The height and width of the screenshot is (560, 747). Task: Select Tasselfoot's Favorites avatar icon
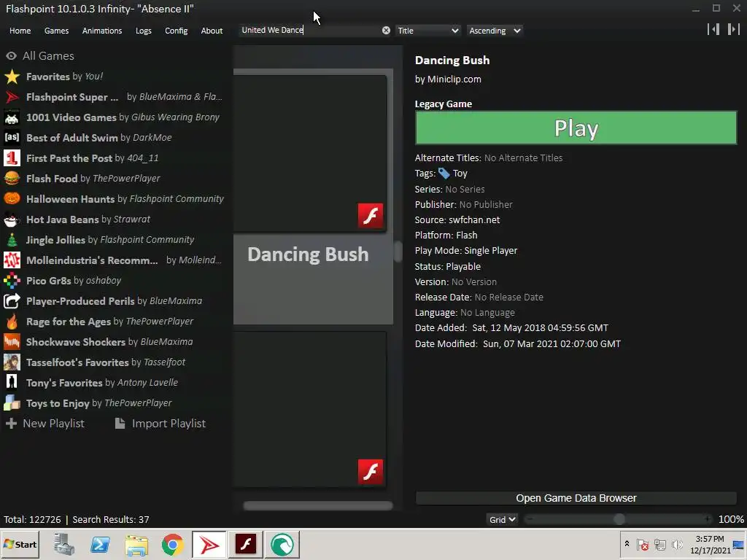12,362
